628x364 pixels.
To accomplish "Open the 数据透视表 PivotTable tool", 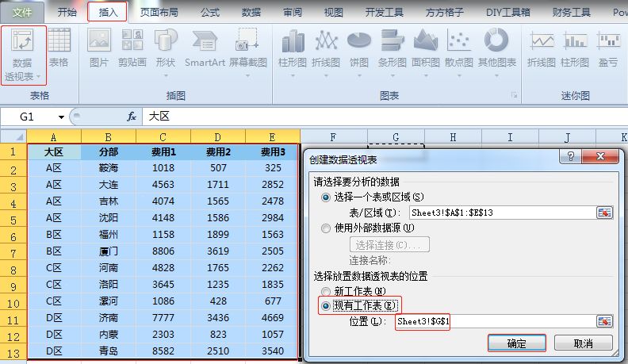I will [23, 56].
